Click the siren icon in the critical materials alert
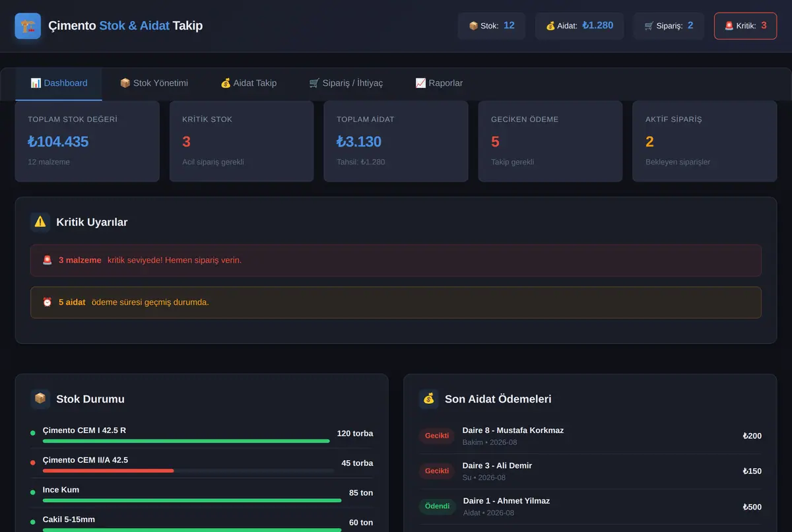 [48, 260]
